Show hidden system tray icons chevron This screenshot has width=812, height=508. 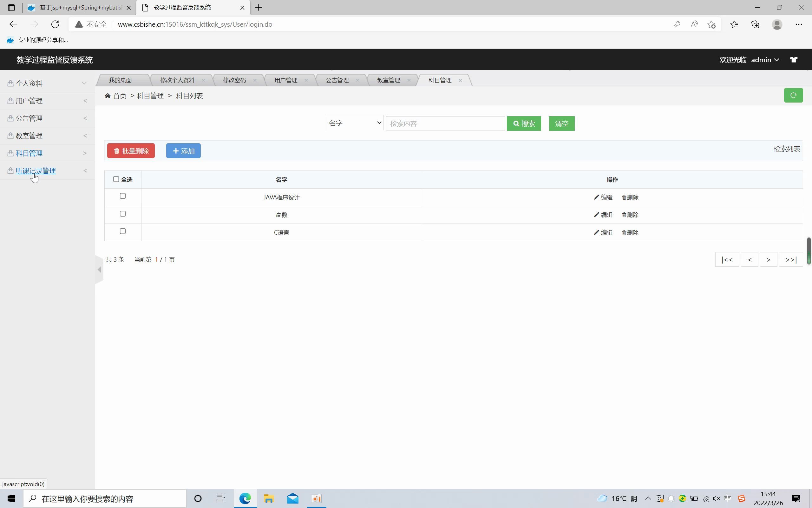(x=648, y=498)
